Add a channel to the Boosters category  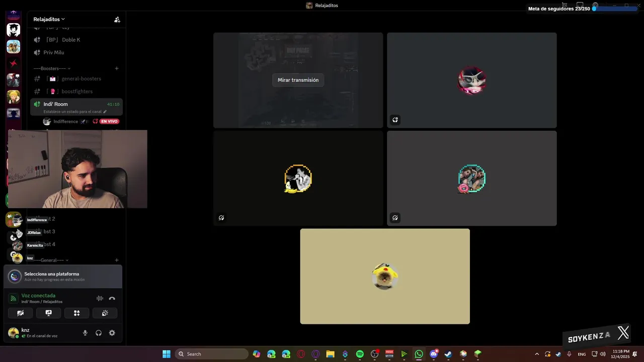coord(117,68)
